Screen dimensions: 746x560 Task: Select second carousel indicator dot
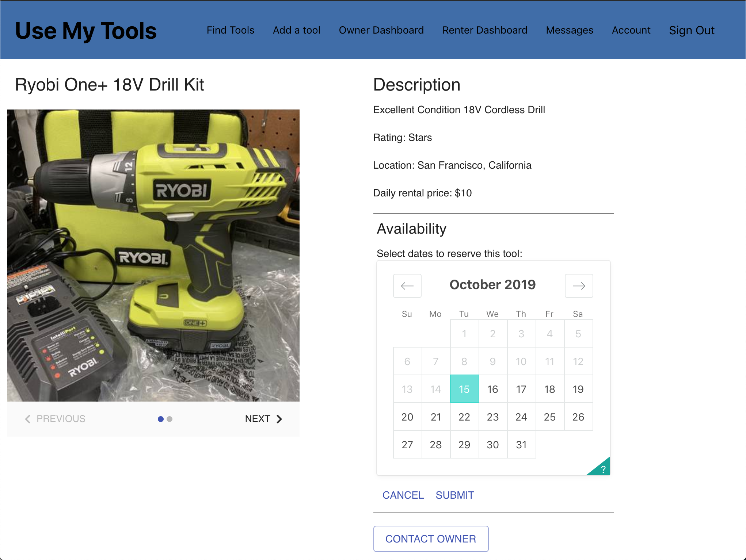coord(170,419)
